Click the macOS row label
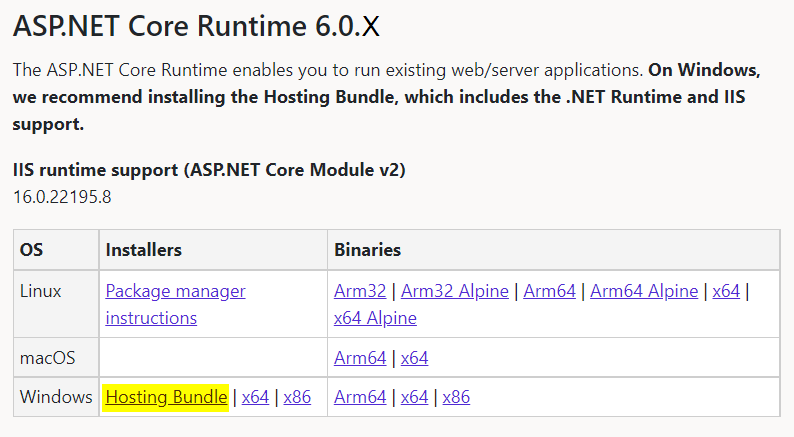 point(47,358)
